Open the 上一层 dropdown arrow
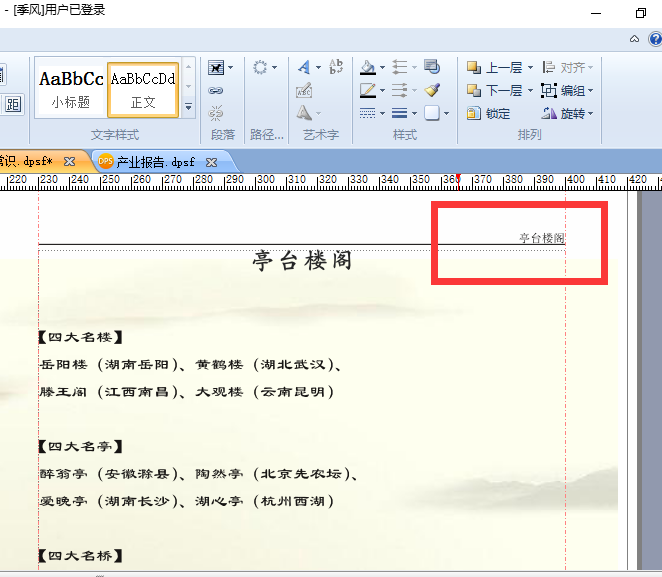The width and height of the screenshot is (662, 577). click(x=530, y=68)
